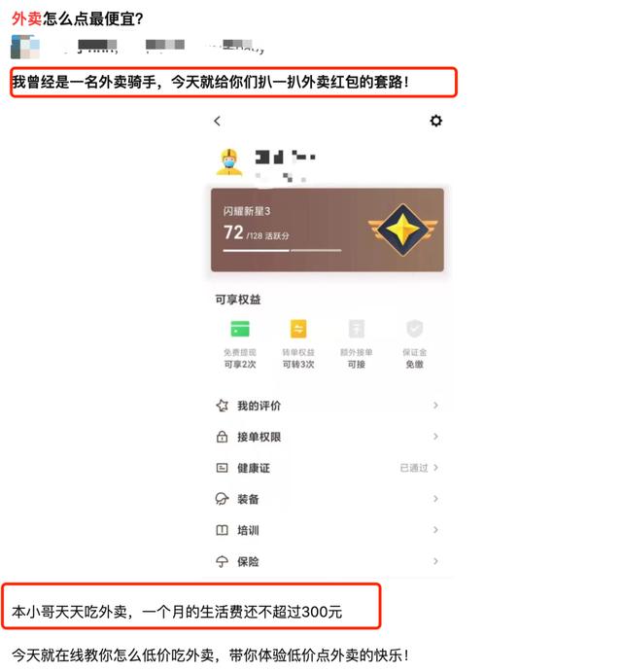Select the green free withdrawal card icon
622x672 pixels.
240,329
